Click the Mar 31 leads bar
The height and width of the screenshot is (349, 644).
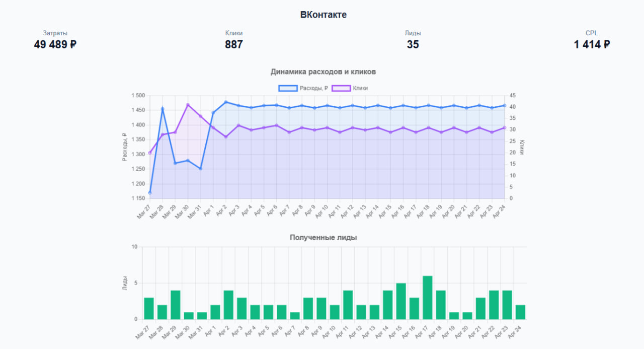[202, 316]
